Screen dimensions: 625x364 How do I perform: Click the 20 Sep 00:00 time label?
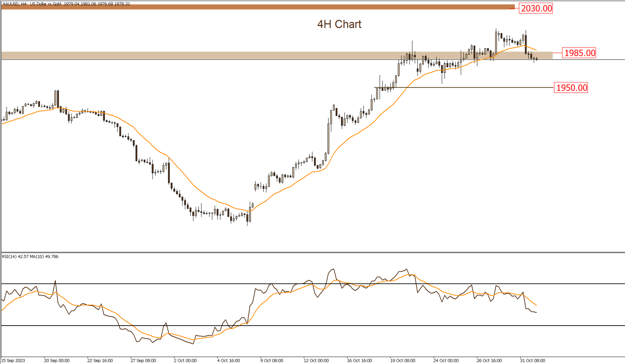point(57,360)
